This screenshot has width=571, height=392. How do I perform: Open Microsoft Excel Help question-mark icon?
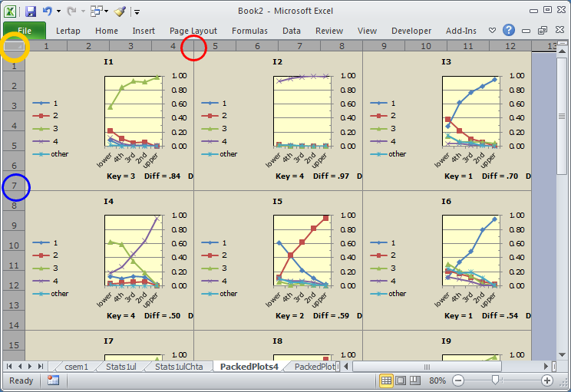(509, 30)
